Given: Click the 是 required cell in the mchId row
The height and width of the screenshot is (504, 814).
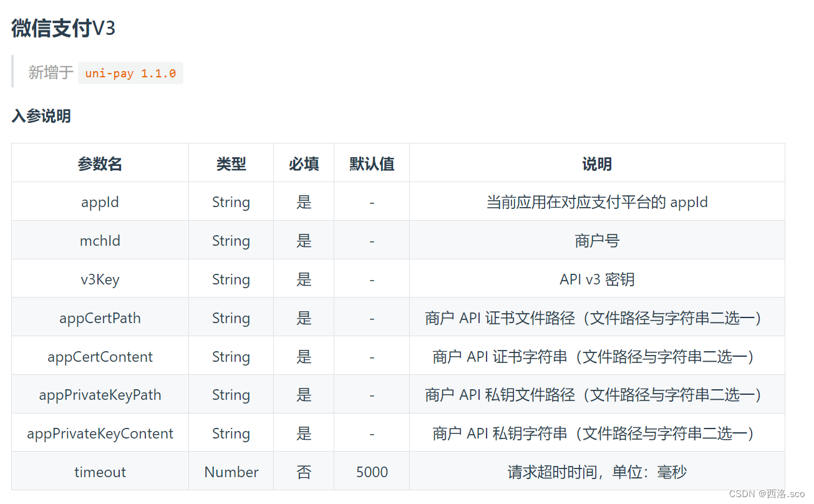Looking at the screenshot, I should pos(304,241).
